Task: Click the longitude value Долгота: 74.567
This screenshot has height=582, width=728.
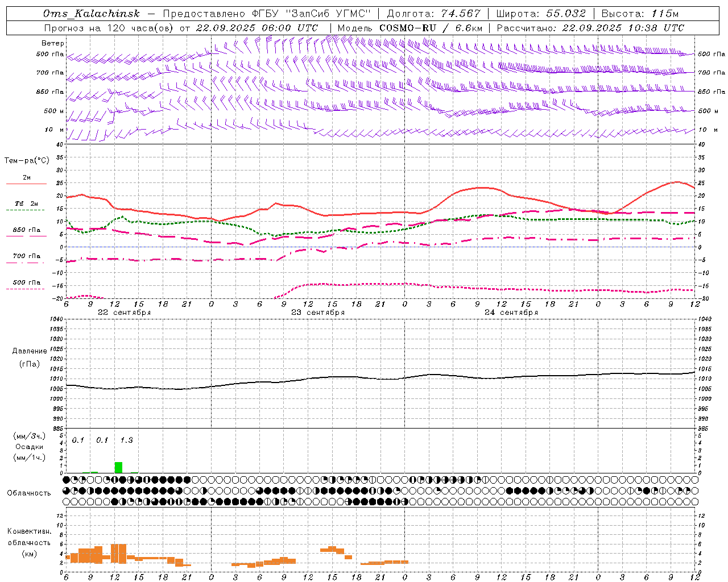Action: [434, 14]
